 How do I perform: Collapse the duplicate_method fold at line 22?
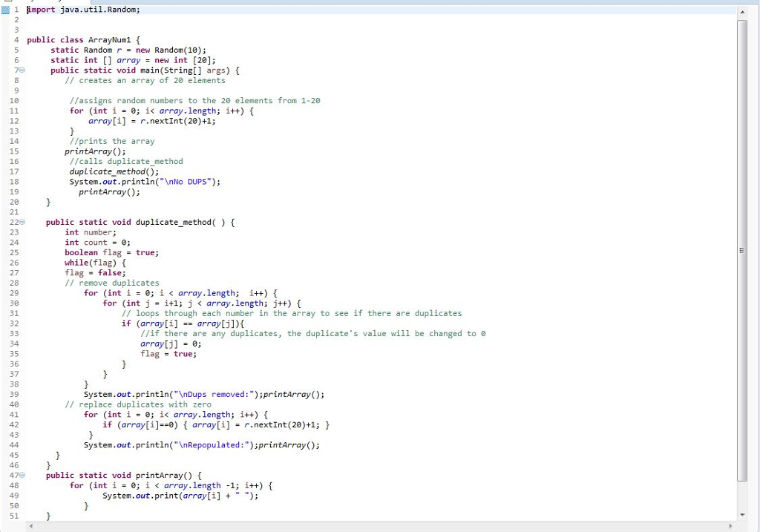pyautogui.click(x=22, y=222)
